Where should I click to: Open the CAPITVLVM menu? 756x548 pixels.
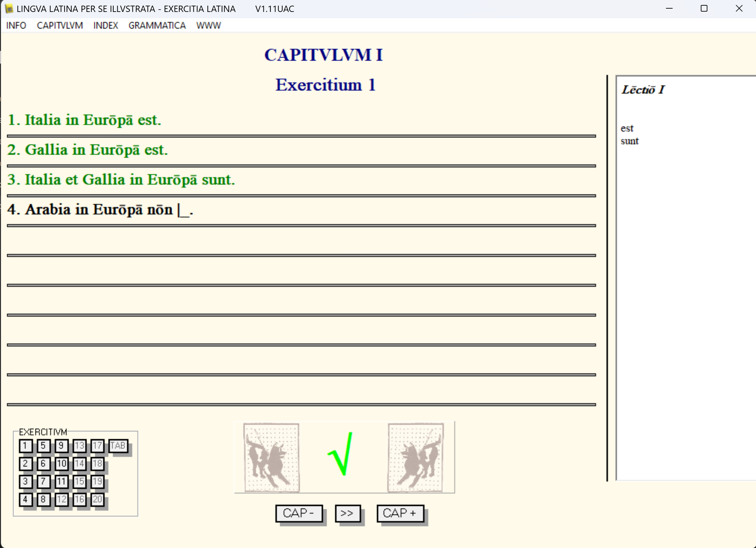[60, 26]
